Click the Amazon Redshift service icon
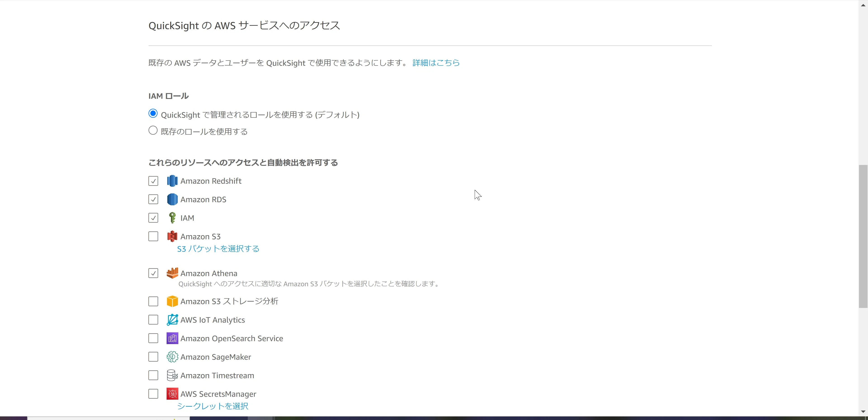868x420 pixels. tap(172, 181)
